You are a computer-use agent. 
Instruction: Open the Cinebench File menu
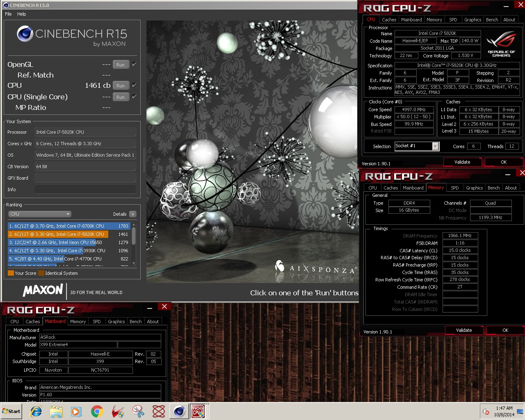8,14
